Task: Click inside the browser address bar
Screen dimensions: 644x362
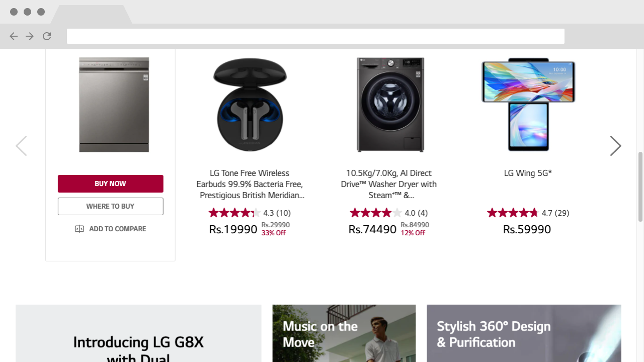Action: pyautogui.click(x=315, y=36)
